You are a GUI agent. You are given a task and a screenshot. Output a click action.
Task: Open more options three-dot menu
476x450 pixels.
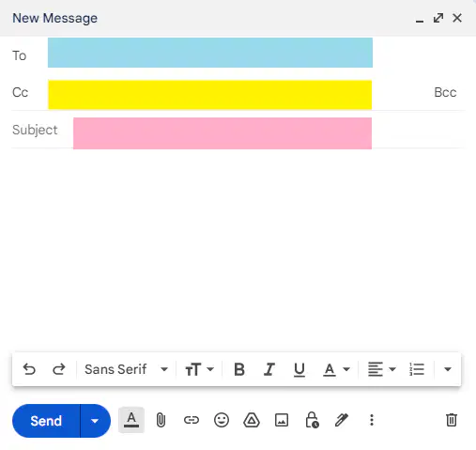(x=372, y=420)
